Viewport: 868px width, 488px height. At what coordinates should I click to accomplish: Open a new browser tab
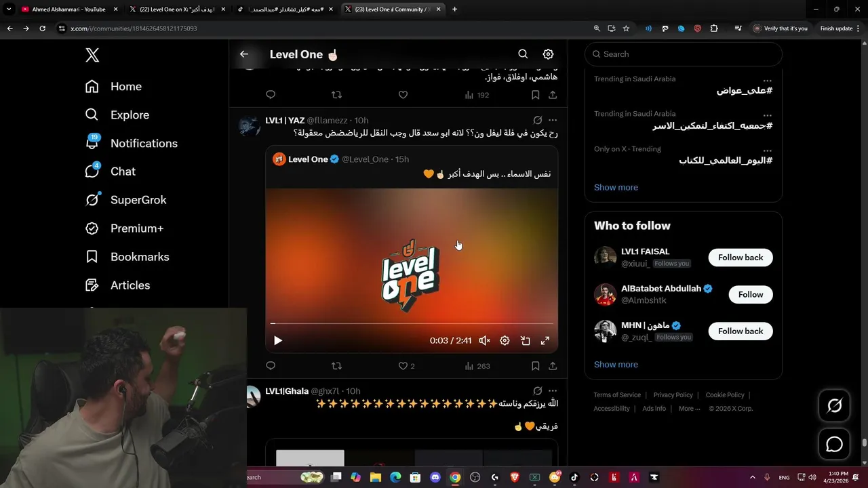[x=454, y=9]
